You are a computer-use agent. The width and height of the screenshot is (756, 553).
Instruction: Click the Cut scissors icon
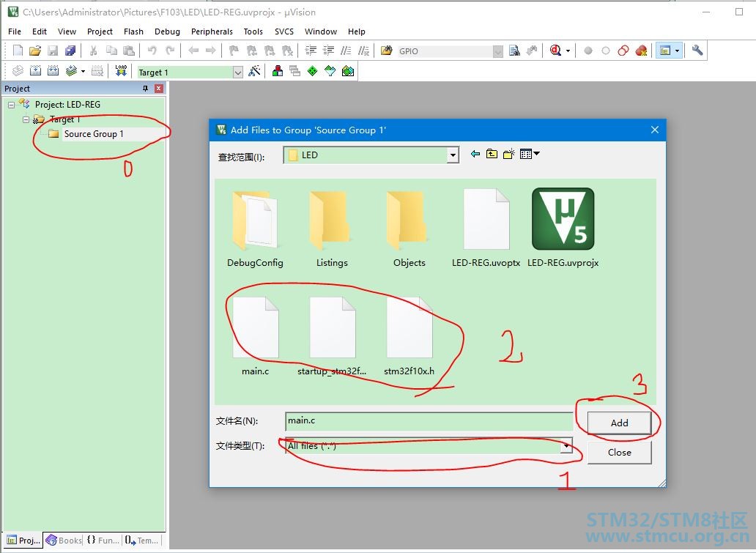click(94, 50)
